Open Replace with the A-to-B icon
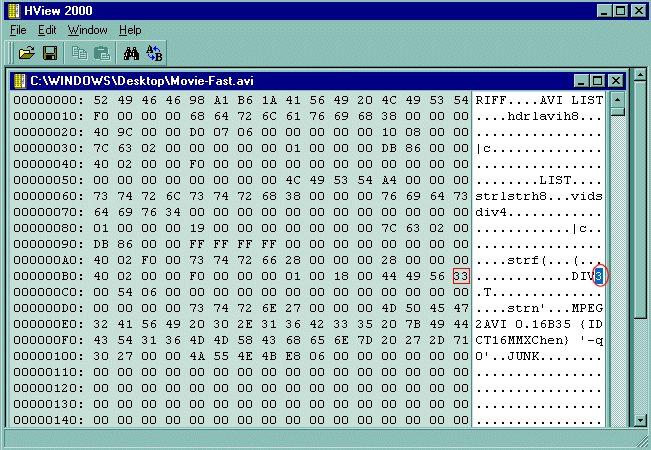Screen dimensions: 651x450 click(154, 53)
